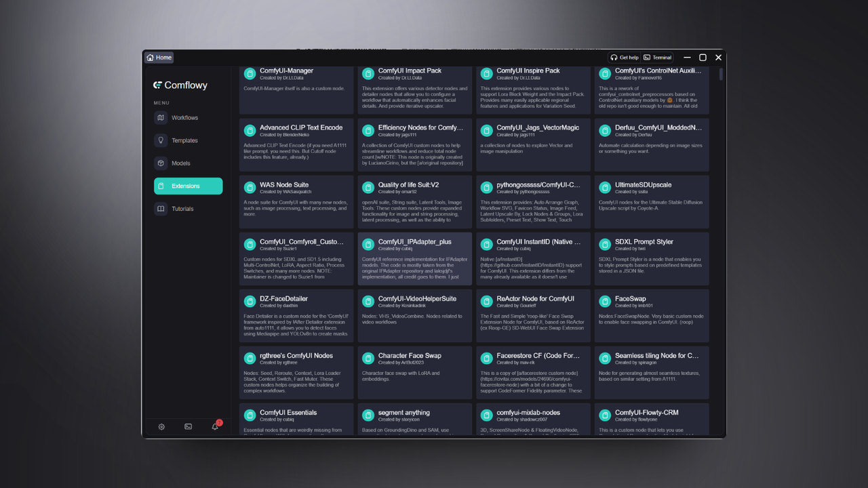Open the ComfyUI_IPAdapter_plus extension card
868x488 pixels.
click(x=415, y=259)
